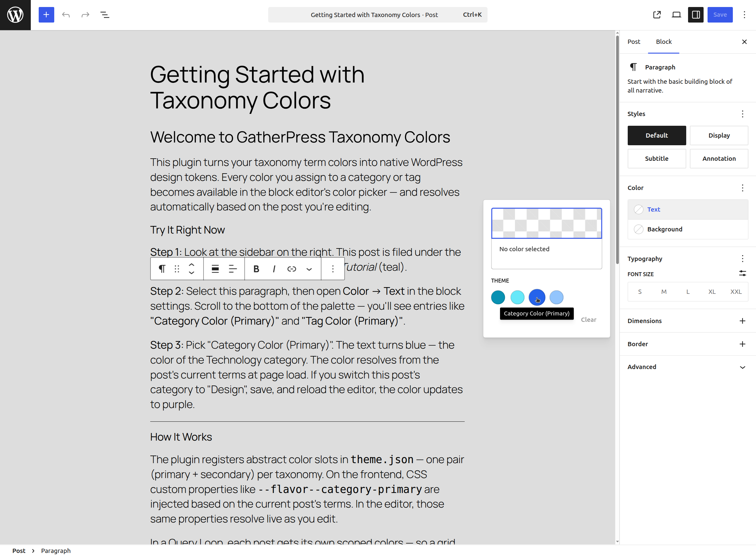756x556 pixels.
Task: Redo the last edit
Action: pyautogui.click(x=85, y=15)
